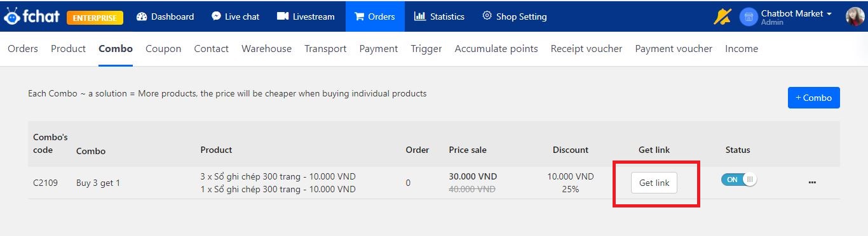The width and height of the screenshot is (868, 236).
Task: Open Live chat via messenger icon
Action: [x=216, y=16]
